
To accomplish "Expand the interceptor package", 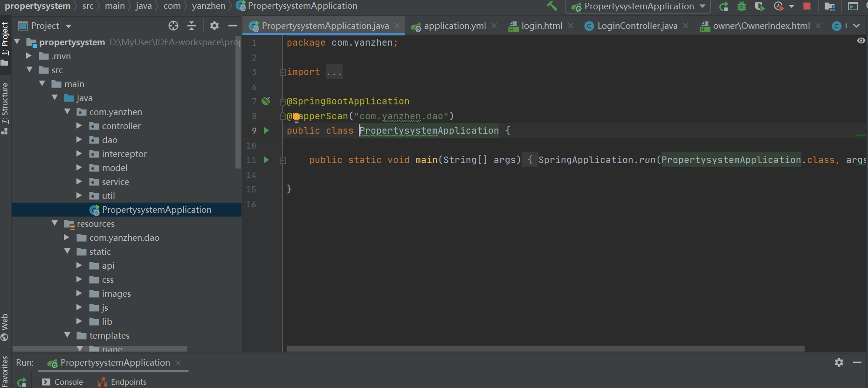I will coord(79,154).
